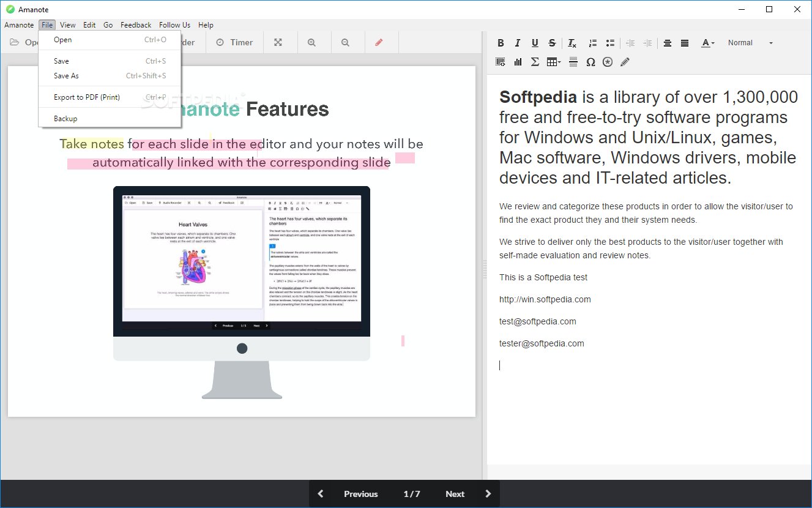This screenshot has width=812, height=508.
Task: Open the Edit menu
Action: [89, 25]
